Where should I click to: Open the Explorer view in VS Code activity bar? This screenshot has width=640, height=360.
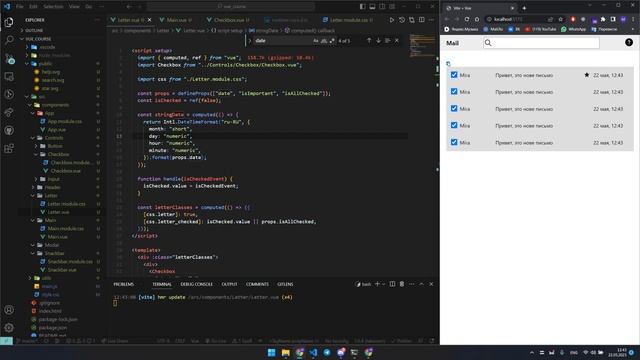coord(9,22)
